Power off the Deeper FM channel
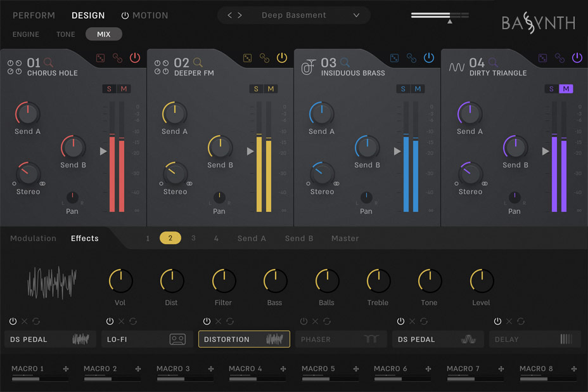 (281, 57)
